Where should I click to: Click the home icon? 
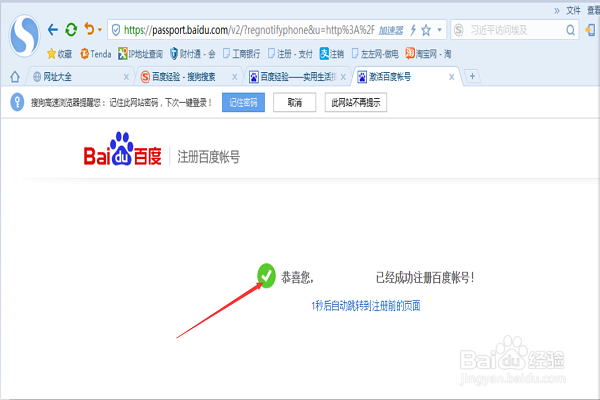(15, 77)
